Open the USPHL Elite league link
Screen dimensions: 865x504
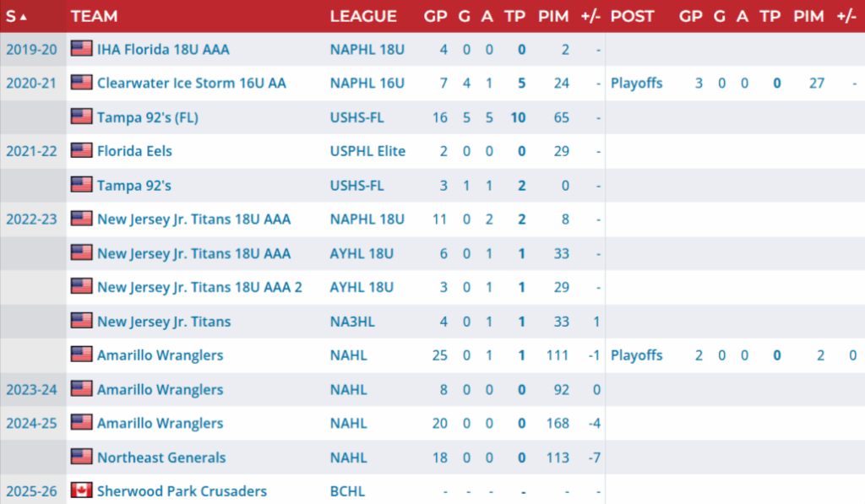pyautogui.click(x=367, y=151)
